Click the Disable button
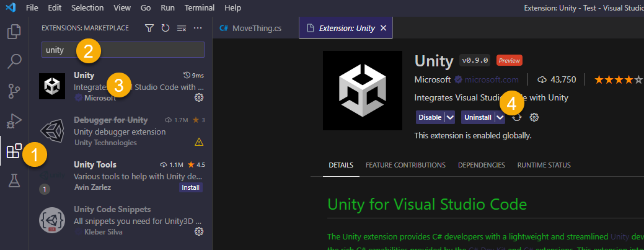The width and height of the screenshot is (644, 250). (x=430, y=117)
